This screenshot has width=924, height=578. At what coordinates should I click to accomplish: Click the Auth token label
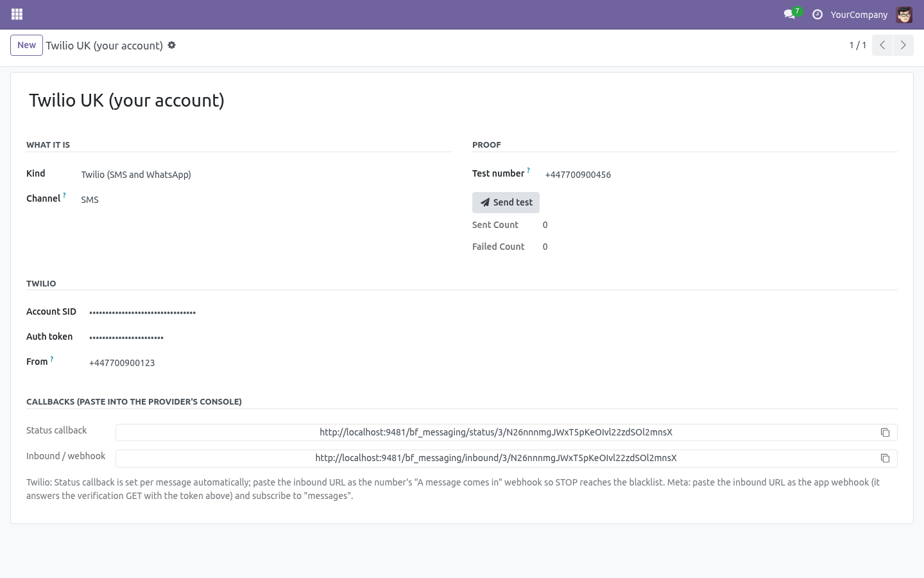point(49,337)
